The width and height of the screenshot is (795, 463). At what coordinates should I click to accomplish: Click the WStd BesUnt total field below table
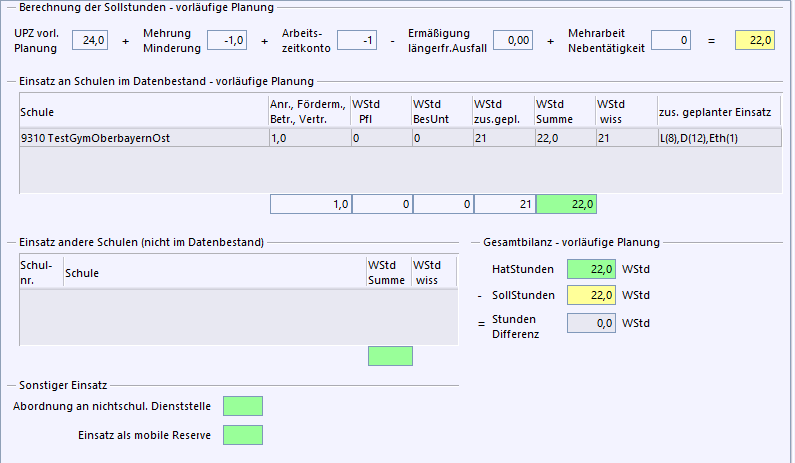coord(444,204)
